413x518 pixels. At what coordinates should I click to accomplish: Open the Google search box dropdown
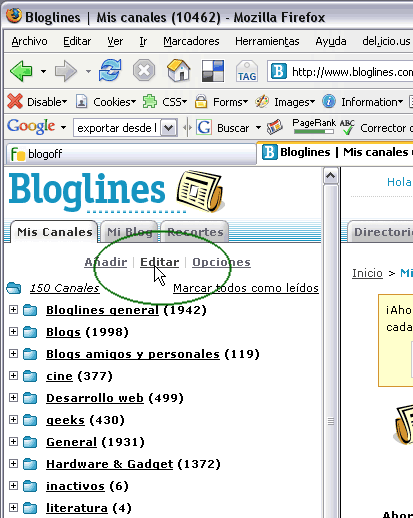click(169, 128)
